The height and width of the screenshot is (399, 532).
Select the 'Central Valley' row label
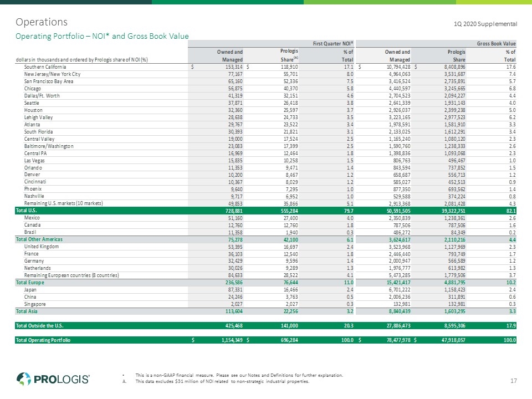pyautogui.click(x=39, y=139)
